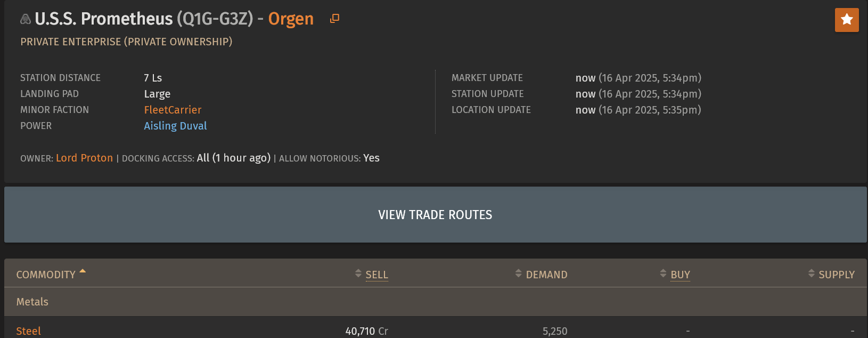Click the fleet carrier icon beside U.S.S. Prometheus
This screenshot has width=868, height=338.
pyautogui.click(x=25, y=19)
